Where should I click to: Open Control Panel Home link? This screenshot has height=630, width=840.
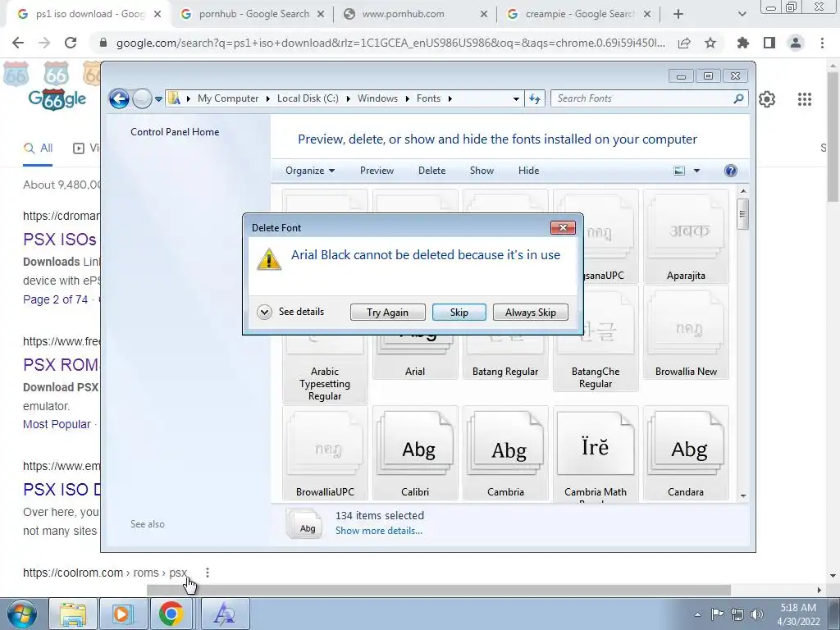[x=175, y=132]
